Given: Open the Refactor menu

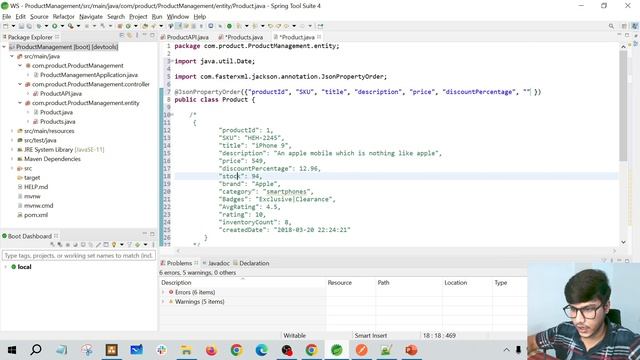Looking at the screenshot, I should [x=63, y=17].
